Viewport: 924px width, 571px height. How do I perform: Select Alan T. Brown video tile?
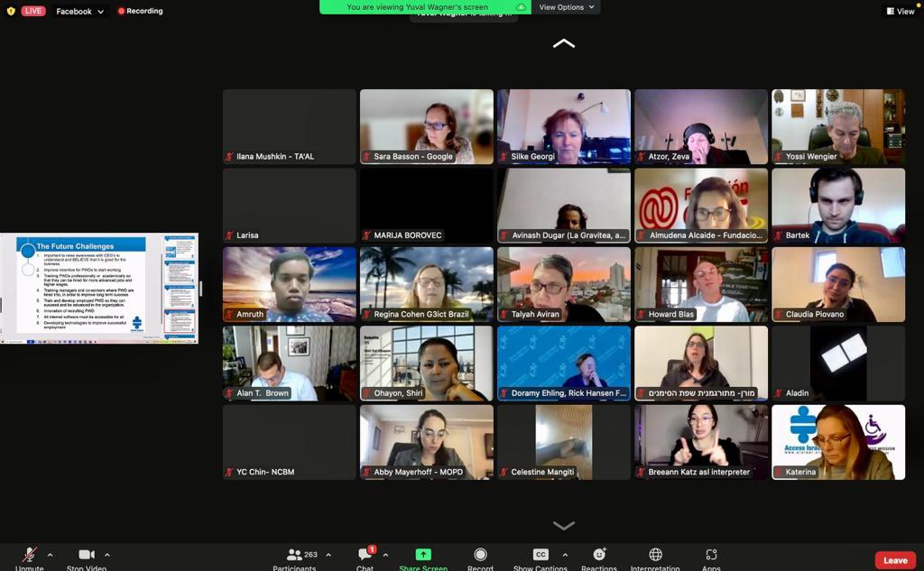pyautogui.click(x=290, y=364)
